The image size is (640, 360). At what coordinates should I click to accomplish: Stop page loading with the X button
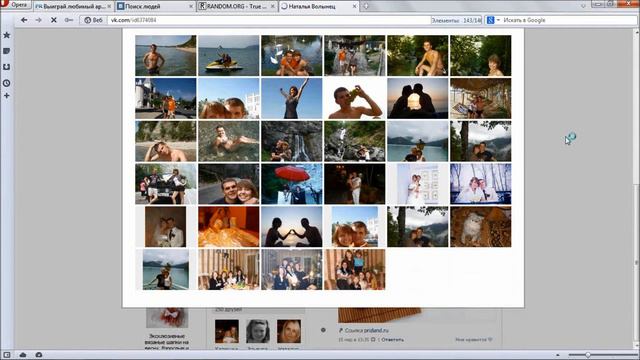coord(53,20)
